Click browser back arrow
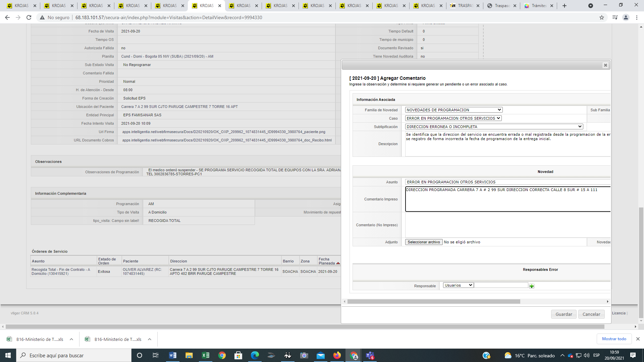 coord(7,17)
